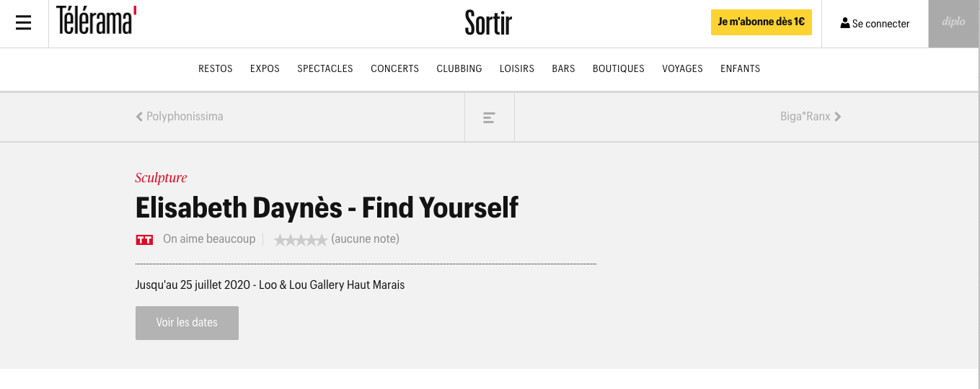Open the diplo ad thumbnail
Viewport: 980px width, 389px height.
pos(953,24)
